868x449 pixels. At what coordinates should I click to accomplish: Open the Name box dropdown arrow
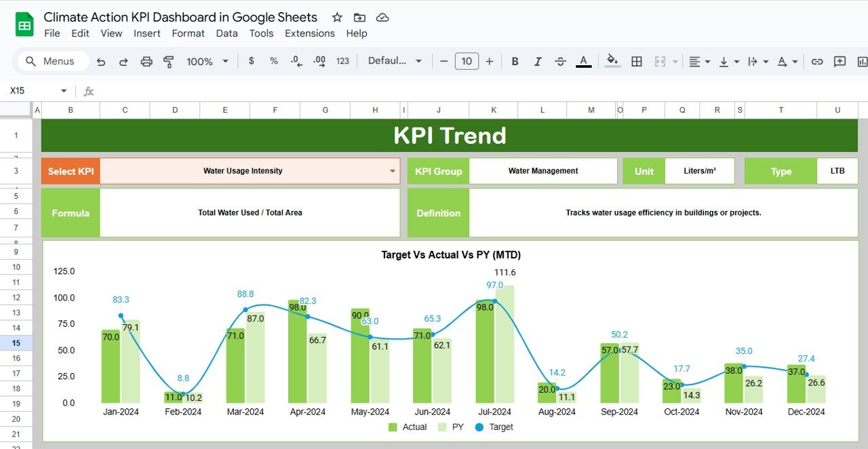pos(64,90)
